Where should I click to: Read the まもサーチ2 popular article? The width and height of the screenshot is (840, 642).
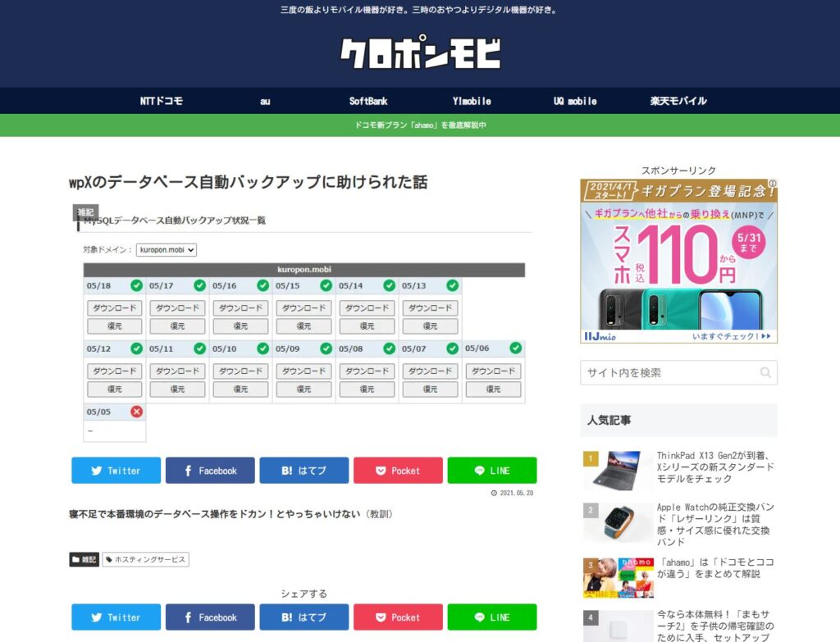pos(715,626)
